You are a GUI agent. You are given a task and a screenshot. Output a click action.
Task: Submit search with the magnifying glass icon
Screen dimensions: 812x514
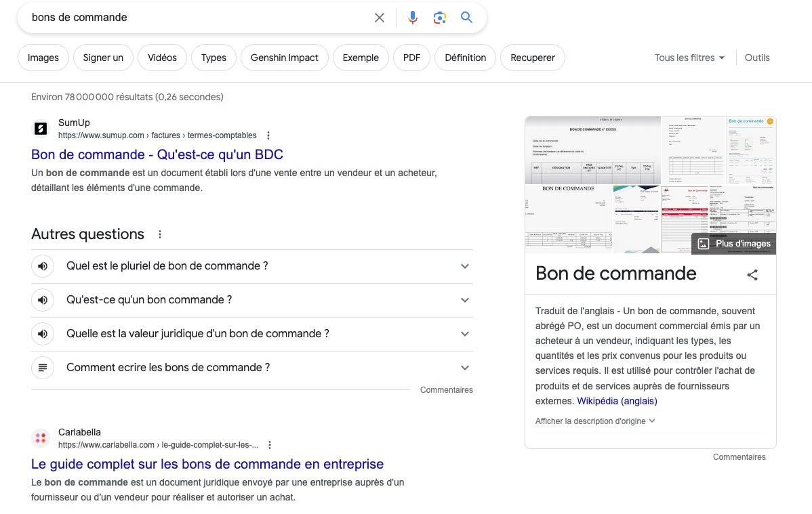466,17
